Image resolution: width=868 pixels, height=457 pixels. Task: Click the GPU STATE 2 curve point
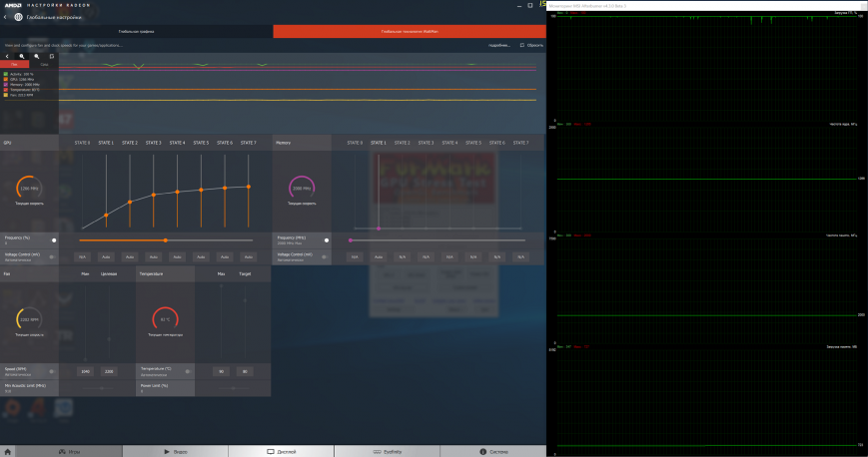[130, 202]
